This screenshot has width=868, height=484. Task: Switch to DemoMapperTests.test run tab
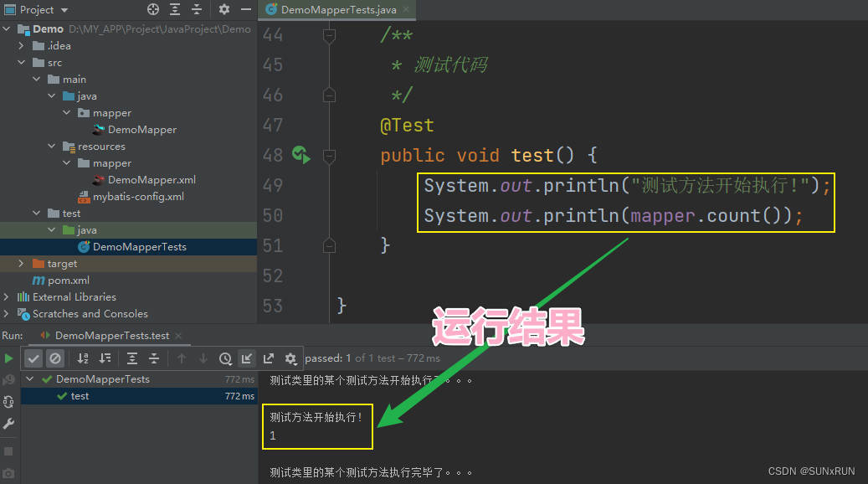(x=112, y=336)
